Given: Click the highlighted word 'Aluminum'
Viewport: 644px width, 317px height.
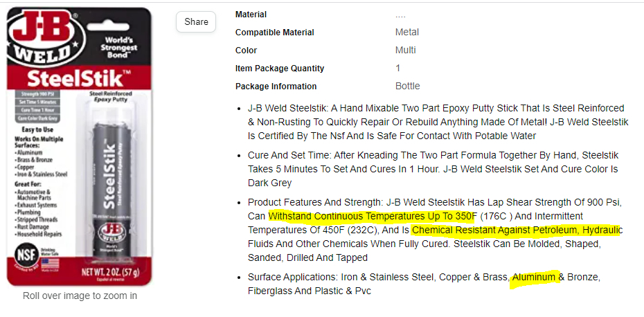Looking at the screenshot, I should coord(534,278).
